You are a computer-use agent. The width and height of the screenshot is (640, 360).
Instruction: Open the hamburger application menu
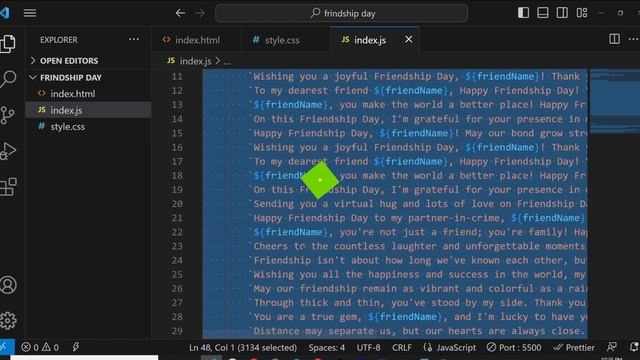pyautogui.click(x=30, y=13)
